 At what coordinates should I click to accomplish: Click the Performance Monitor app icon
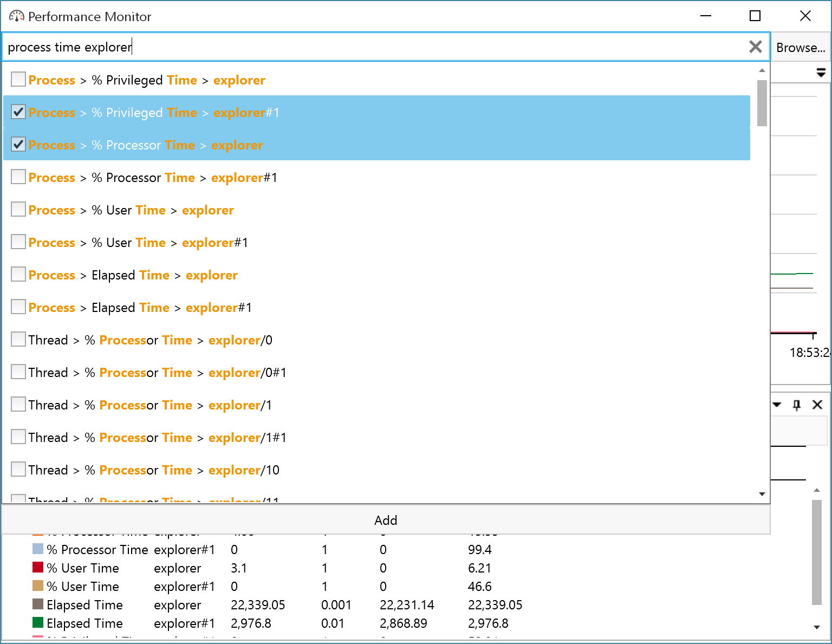pos(17,16)
